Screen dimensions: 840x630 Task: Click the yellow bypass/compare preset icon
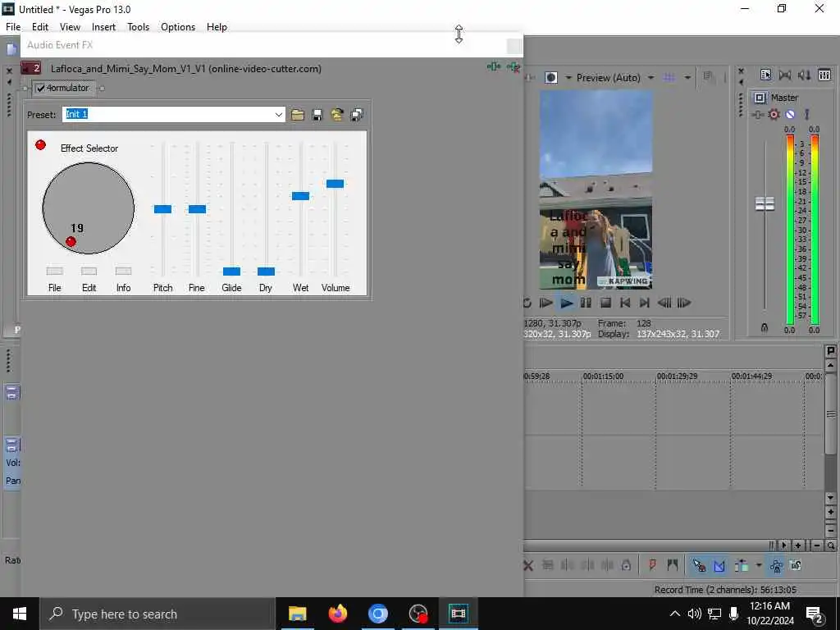click(337, 115)
